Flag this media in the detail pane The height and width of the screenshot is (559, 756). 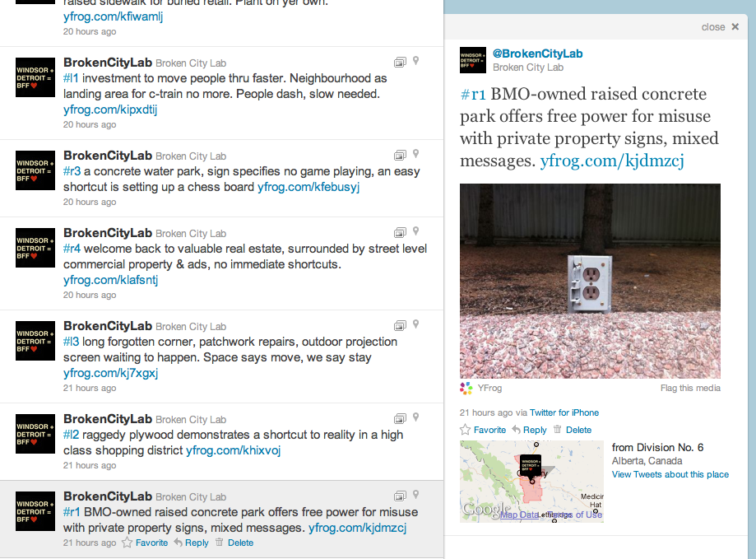click(x=690, y=389)
